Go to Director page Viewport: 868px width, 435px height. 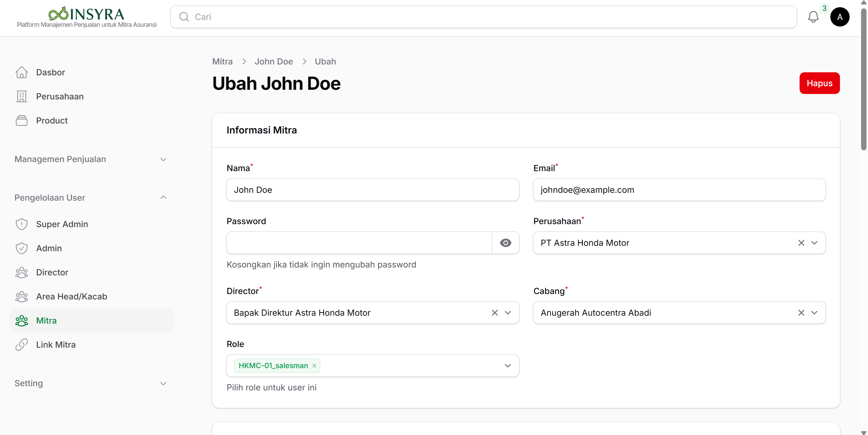point(92,272)
